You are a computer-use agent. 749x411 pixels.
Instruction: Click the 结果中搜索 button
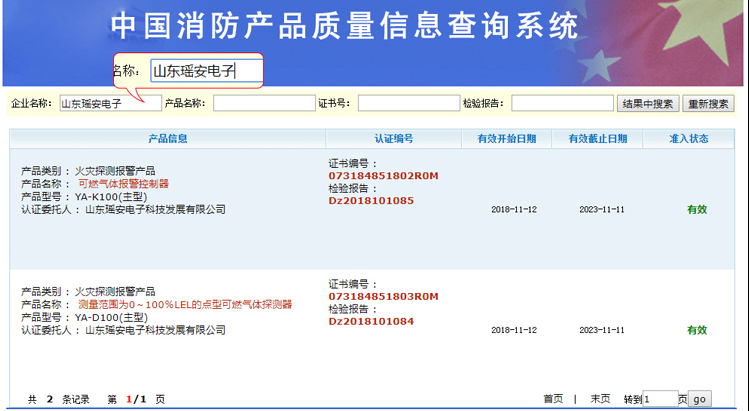tap(648, 103)
